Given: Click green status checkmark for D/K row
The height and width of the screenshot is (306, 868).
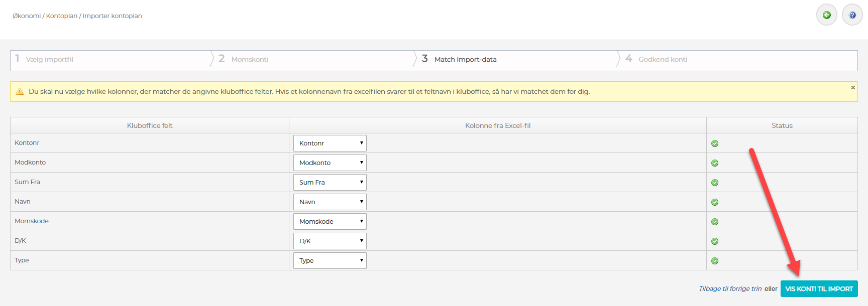Looking at the screenshot, I should point(715,241).
